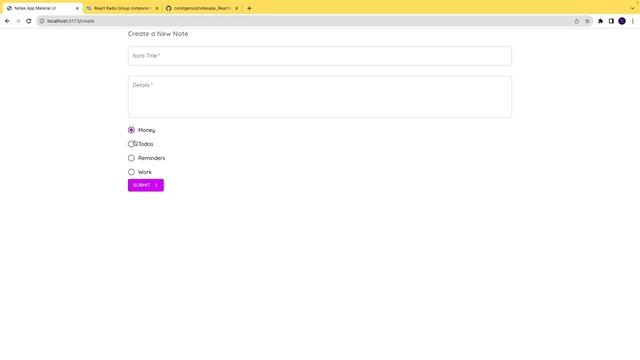Open the Chrome profile avatar
This screenshot has width=640, height=360.
pos(622,21)
